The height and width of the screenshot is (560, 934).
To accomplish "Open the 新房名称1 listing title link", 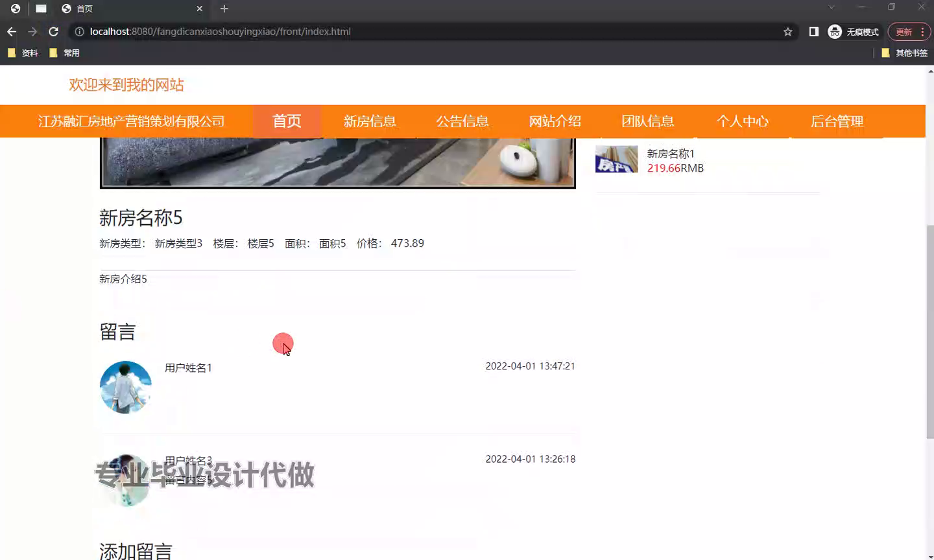I will coord(671,154).
